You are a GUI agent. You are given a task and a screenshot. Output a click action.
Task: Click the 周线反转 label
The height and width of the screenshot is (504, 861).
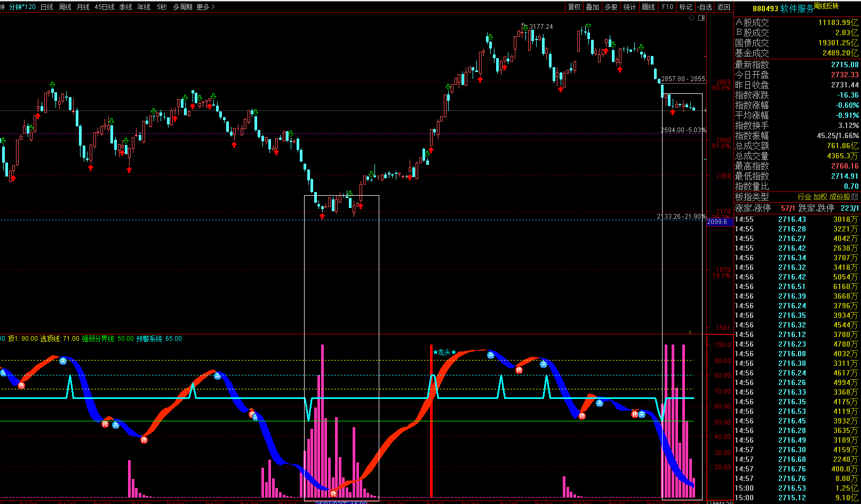[x=826, y=6]
